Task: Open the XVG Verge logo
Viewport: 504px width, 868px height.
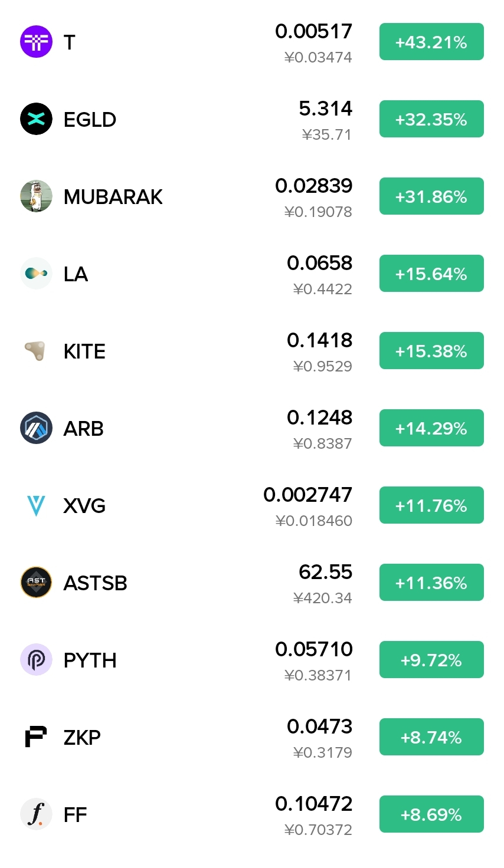Action: [36, 505]
